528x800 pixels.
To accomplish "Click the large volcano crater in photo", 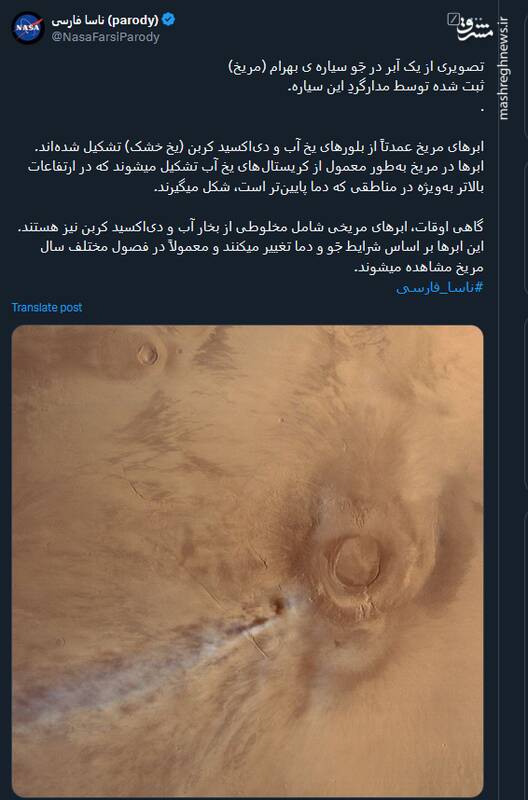I will (x=357, y=562).
